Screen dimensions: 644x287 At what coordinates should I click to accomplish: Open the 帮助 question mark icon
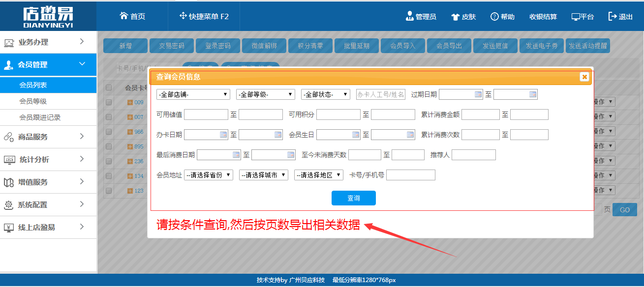[494, 16]
